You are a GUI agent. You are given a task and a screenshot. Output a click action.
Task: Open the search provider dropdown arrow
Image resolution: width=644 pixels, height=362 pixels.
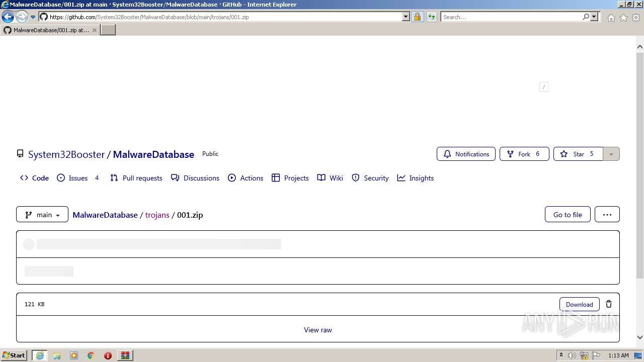point(594,17)
